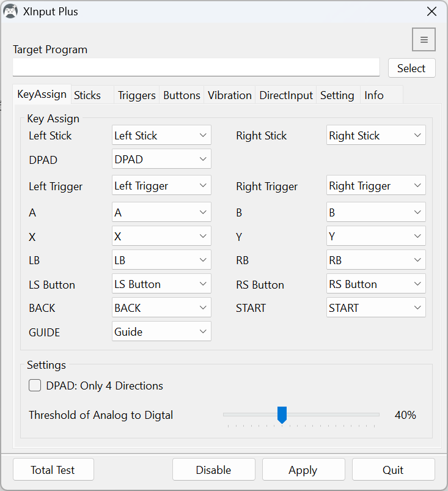Viewport: 448px width, 491px height.
Task: Open the RS Button assignment dropdown
Action: point(376,283)
